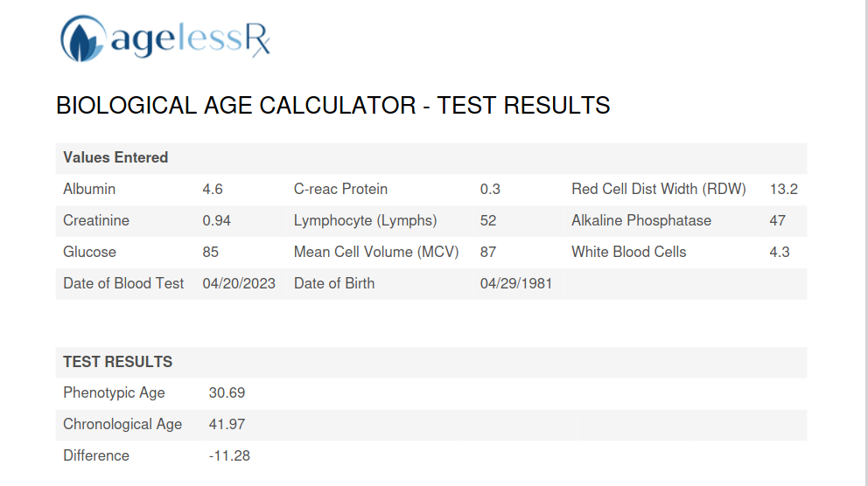Image resolution: width=868 pixels, height=486 pixels.
Task: Select the Glucose value 85
Action: click(x=210, y=252)
